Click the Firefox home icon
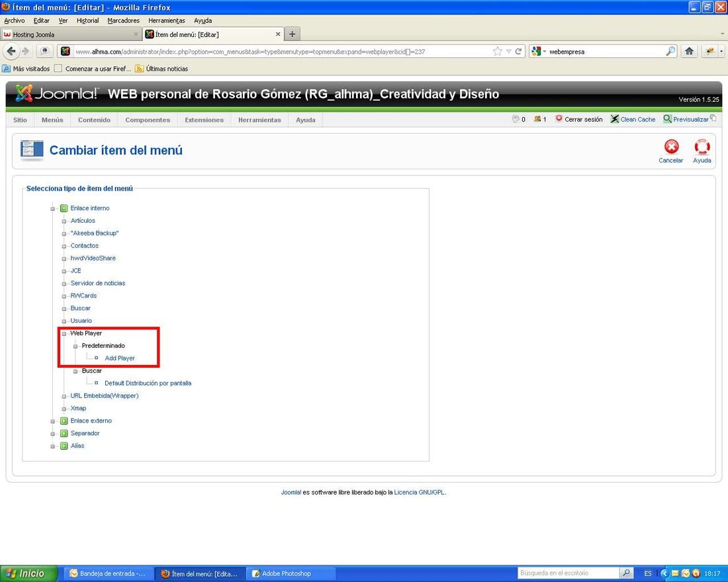 point(689,51)
